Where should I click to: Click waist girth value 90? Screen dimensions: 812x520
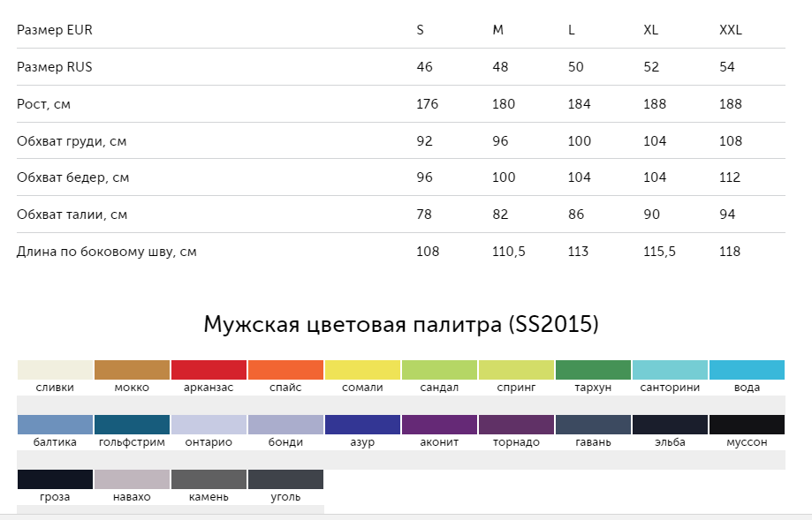point(651,215)
